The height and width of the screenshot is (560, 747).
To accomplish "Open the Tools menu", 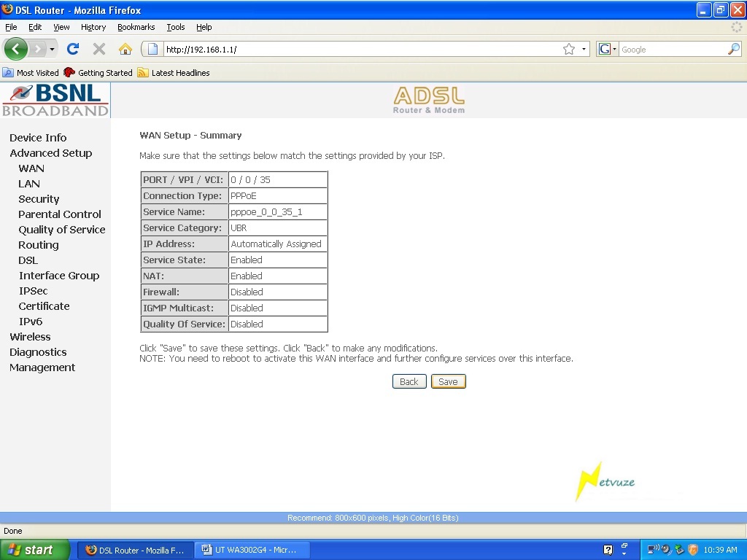I will (x=175, y=27).
